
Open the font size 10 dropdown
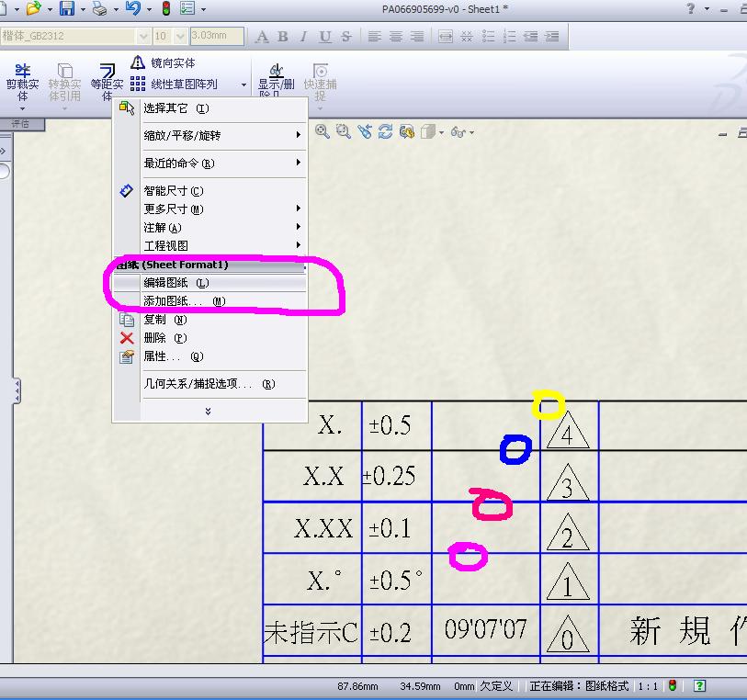[180, 36]
